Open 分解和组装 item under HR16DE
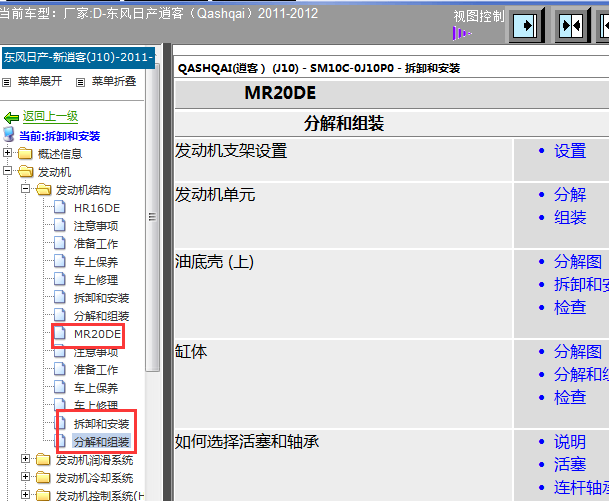The height and width of the screenshot is (501, 609). 101,316
